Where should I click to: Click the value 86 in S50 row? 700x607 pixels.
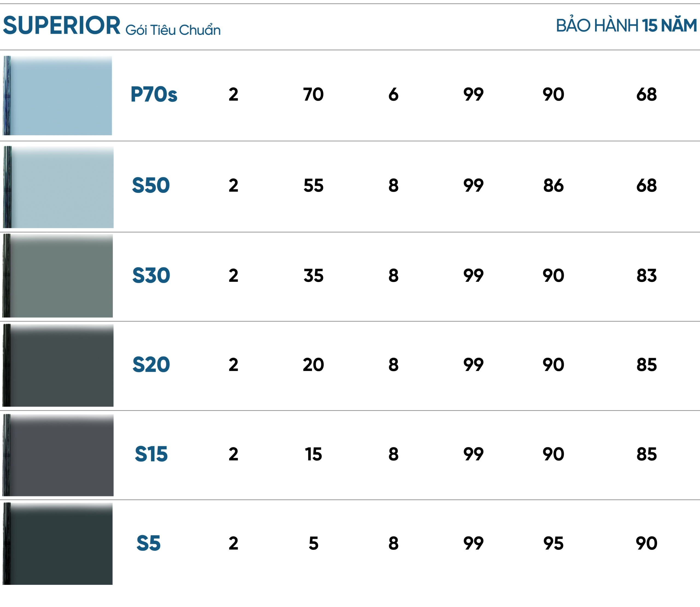coord(553,185)
